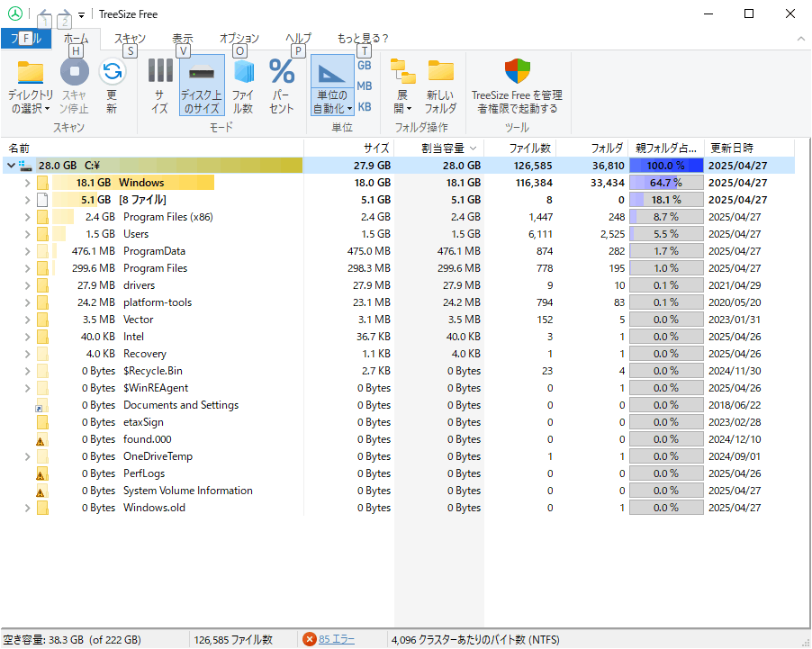Launch TreeSize Free as administrator shield icon
This screenshot has width=812, height=649.
point(518,70)
